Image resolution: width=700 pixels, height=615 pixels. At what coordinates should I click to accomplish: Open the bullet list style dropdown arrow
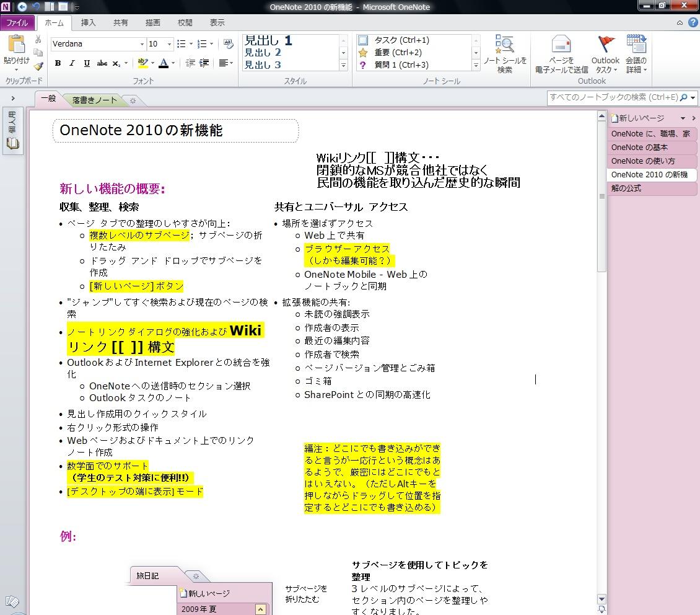click(191, 44)
